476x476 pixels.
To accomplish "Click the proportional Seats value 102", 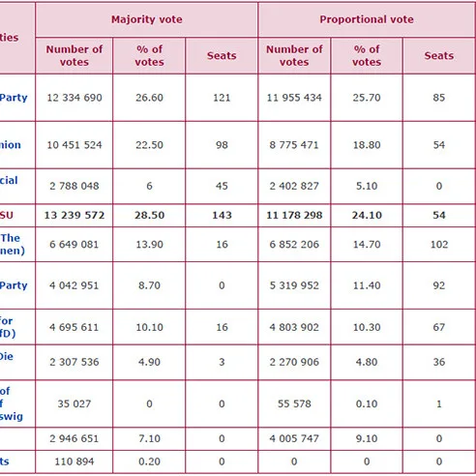I will [439, 245].
